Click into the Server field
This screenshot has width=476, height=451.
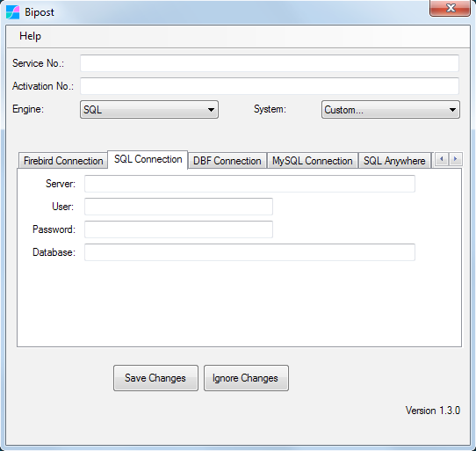click(x=249, y=184)
